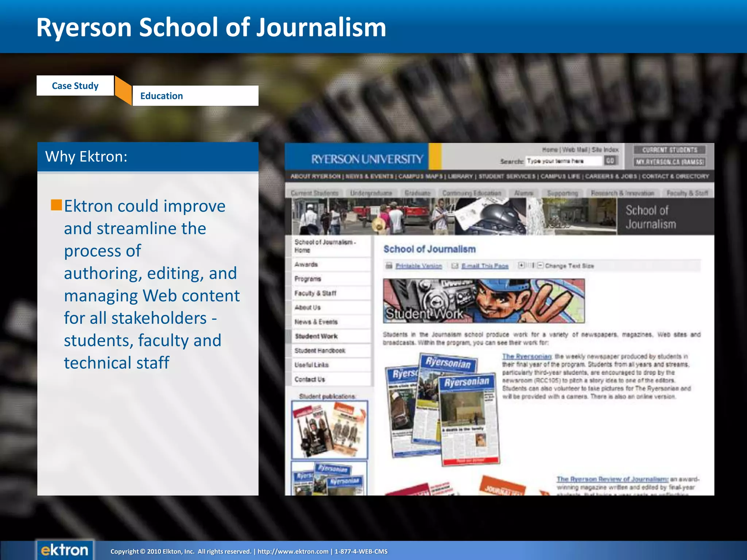This screenshot has height=560, width=747.
Task: Switch to the Current Students tab
Action: (314, 193)
